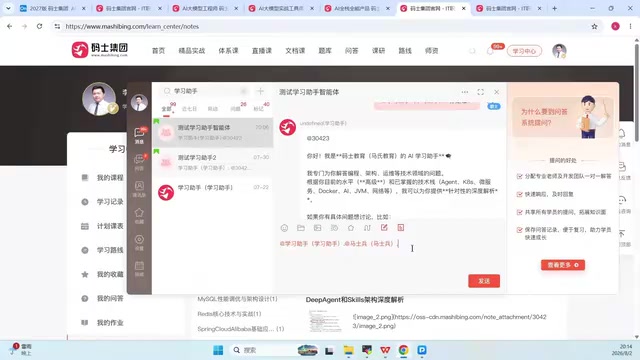The image size is (640, 360).
Task: Open conversation 测试学习助手智能体
Action: (x=213, y=133)
